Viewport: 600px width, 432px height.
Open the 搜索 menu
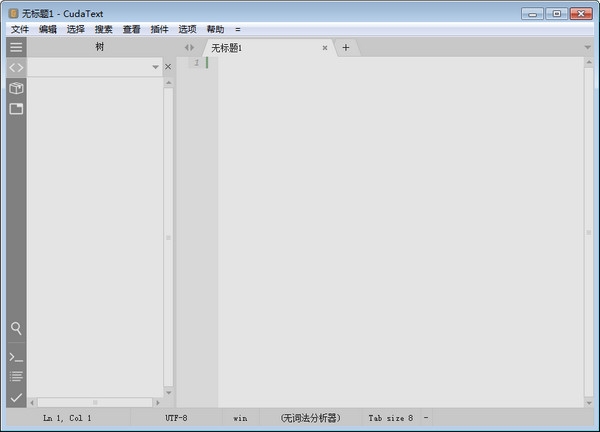(104, 29)
